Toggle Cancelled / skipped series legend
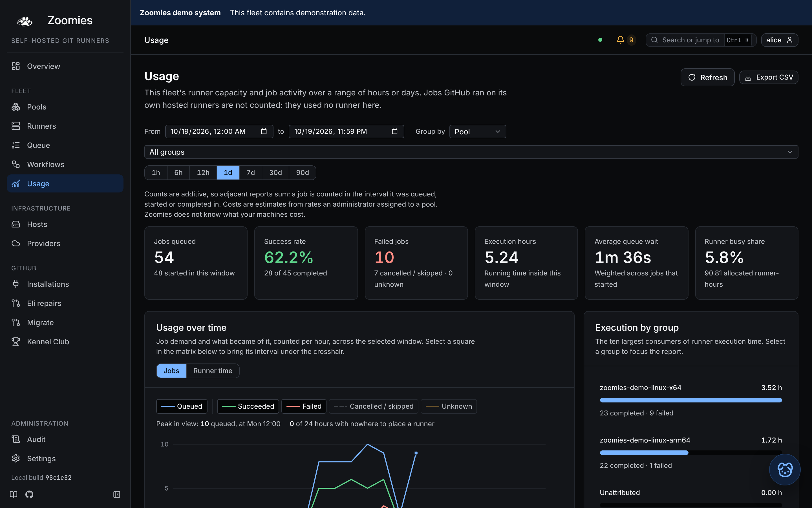 click(x=374, y=406)
